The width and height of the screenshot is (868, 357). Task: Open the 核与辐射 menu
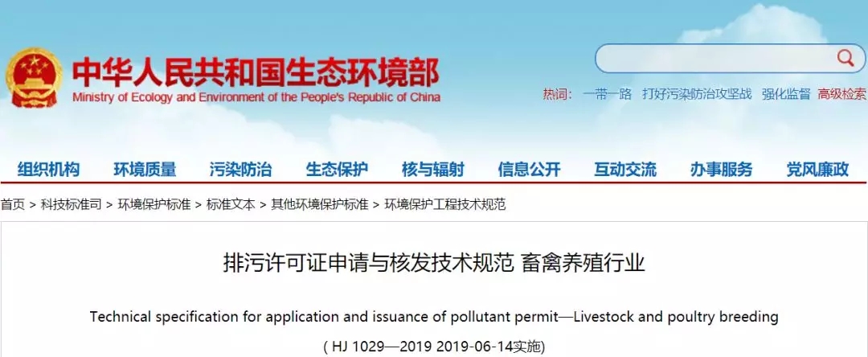(432, 170)
